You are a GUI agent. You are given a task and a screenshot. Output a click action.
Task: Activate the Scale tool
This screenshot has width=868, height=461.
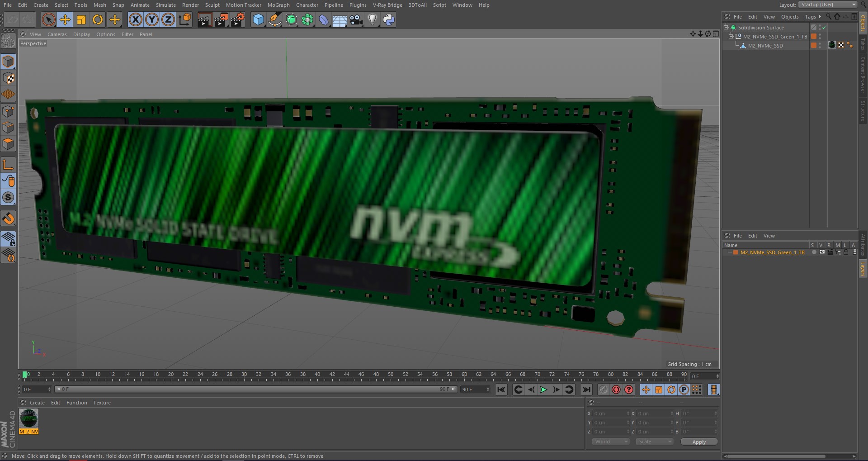tap(81, 19)
